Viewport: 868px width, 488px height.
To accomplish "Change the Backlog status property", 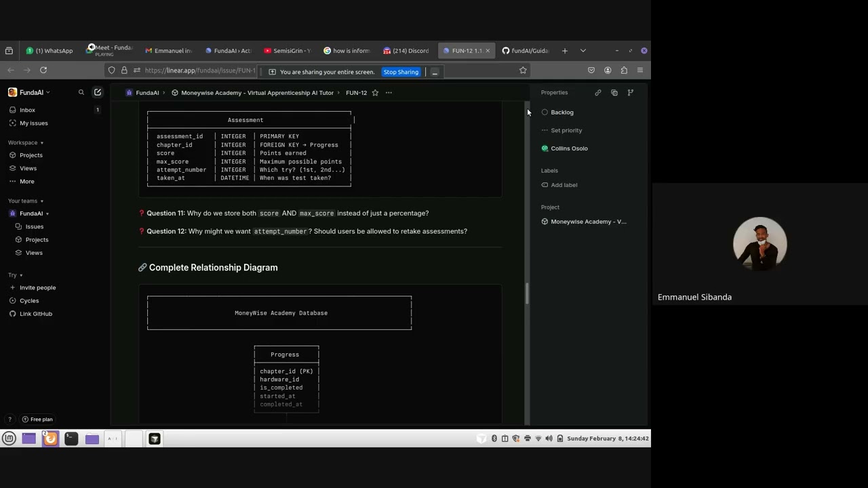I will point(557,113).
